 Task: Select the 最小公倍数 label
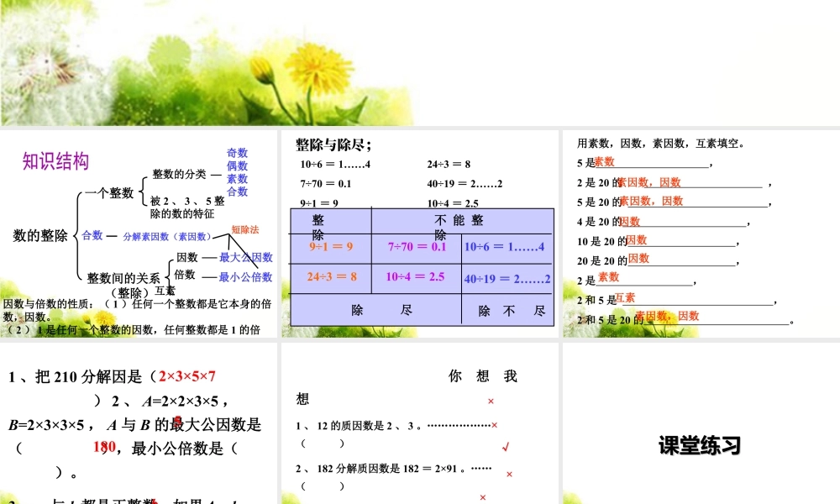tap(246, 277)
